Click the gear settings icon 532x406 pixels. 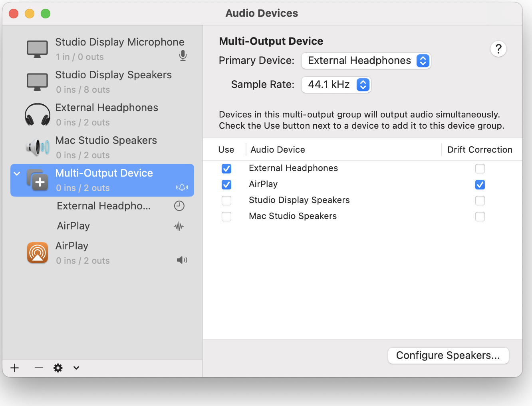58,368
